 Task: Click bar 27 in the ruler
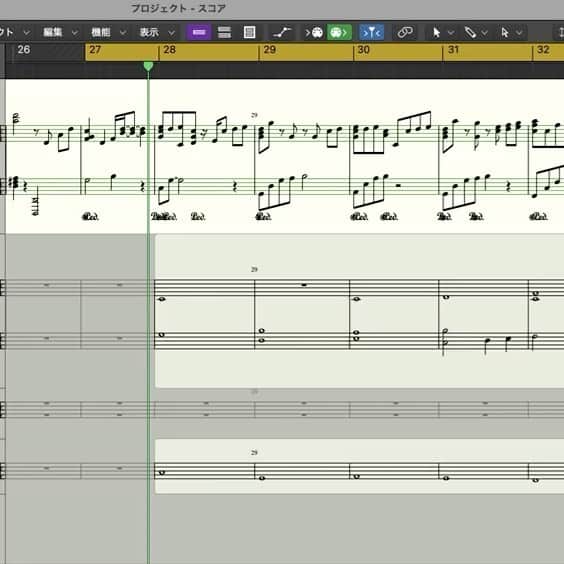coord(95,50)
